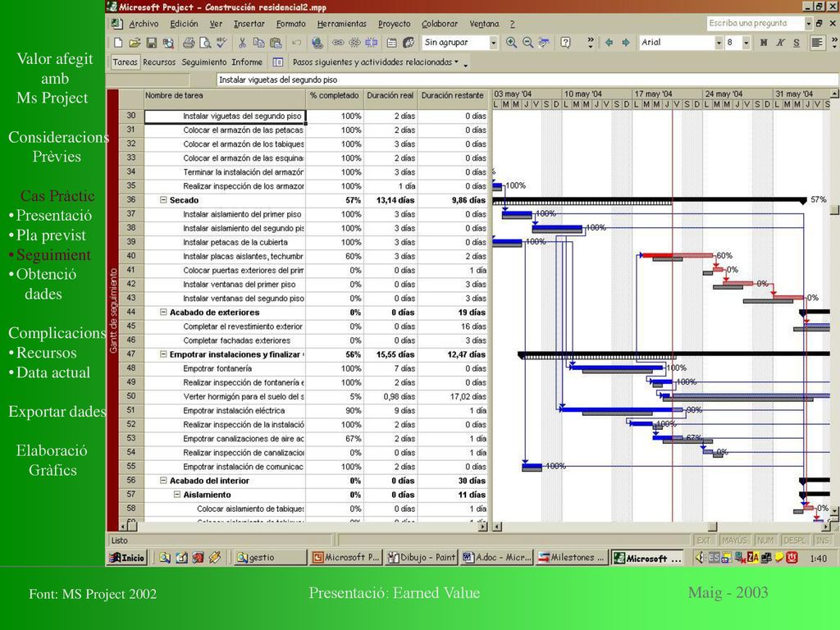Switch to A.doc Microsoft Word taskbar button
This screenshot has height=630, width=840.
pyautogui.click(x=497, y=558)
